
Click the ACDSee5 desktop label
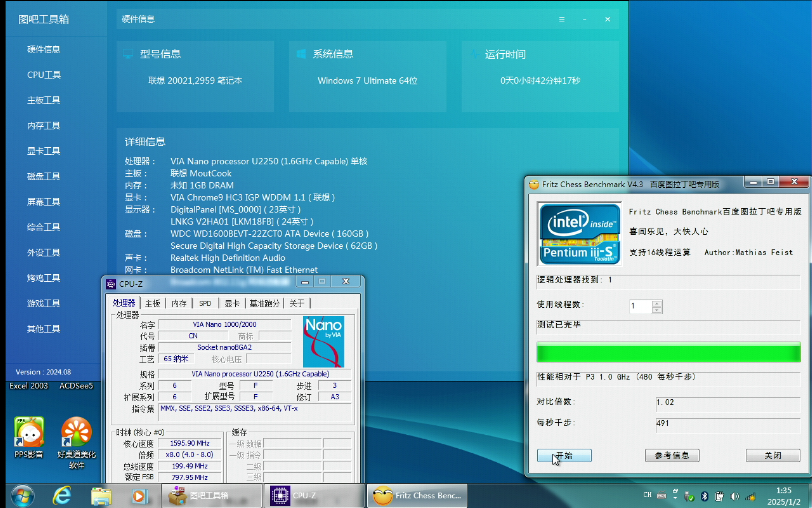(x=76, y=386)
